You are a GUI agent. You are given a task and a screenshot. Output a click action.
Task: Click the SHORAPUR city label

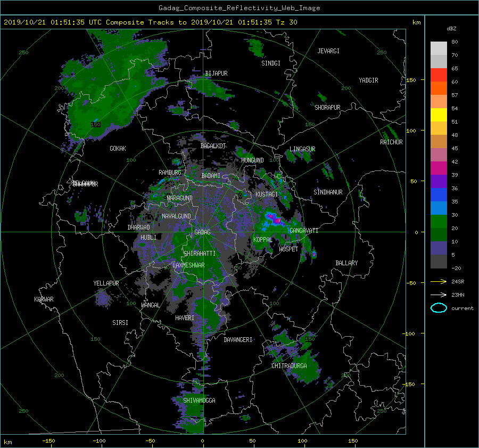[x=327, y=108]
